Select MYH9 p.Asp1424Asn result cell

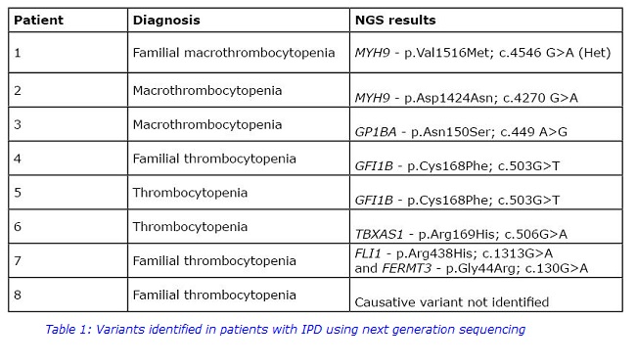pos(486,90)
